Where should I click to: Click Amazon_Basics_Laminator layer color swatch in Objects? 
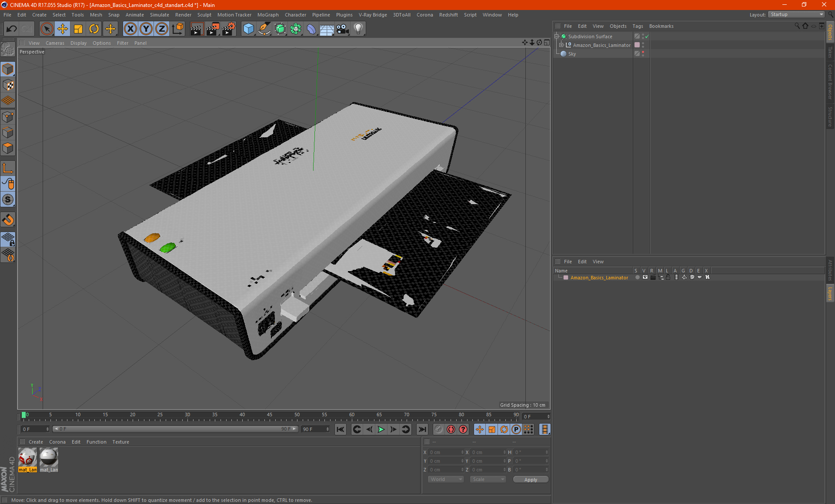click(x=637, y=45)
